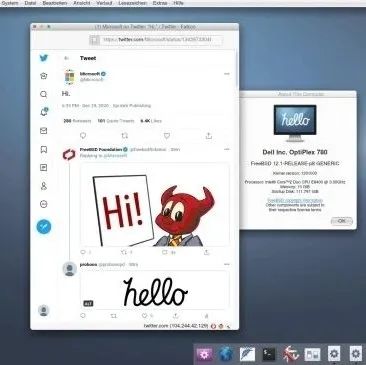366x365 pixels.
Task: Open Bookmarks in the Twitter sidebar
Action: point(44,149)
